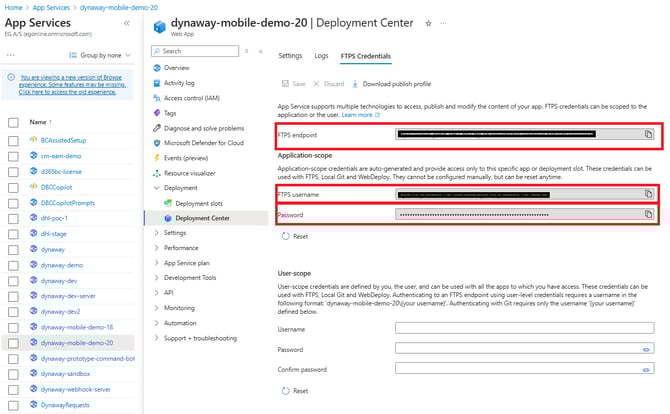
Task: Open Microsoft Defender for Cloud
Action: click(x=205, y=142)
